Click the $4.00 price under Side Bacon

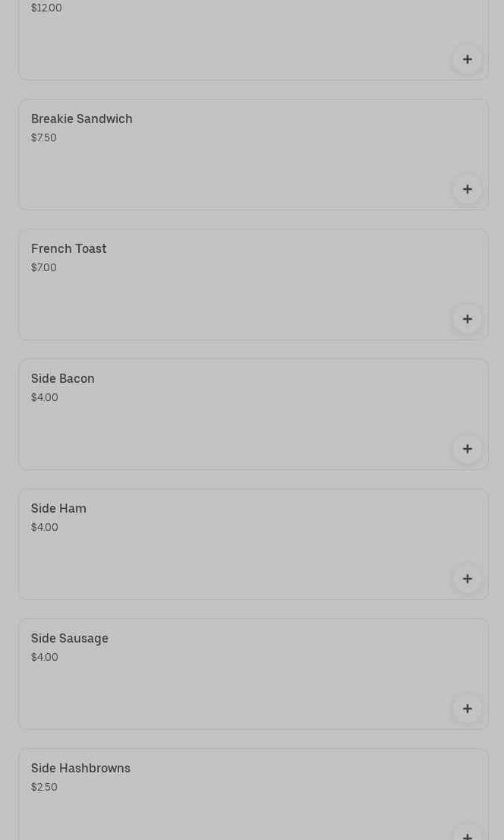(45, 398)
